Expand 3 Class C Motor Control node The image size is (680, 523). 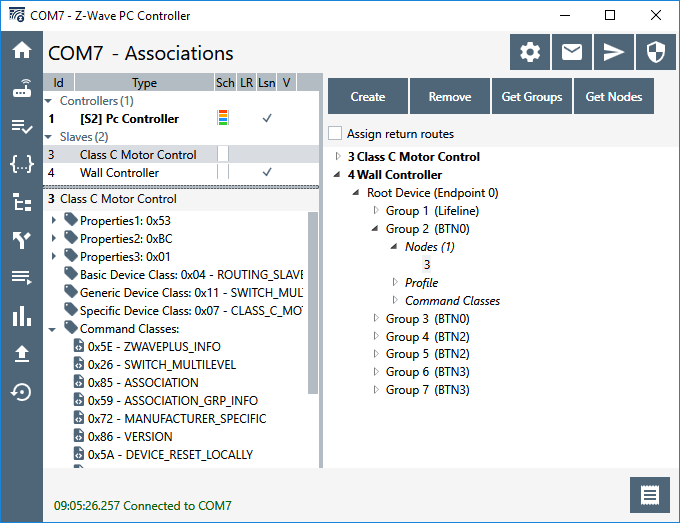click(x=338, y=157)
